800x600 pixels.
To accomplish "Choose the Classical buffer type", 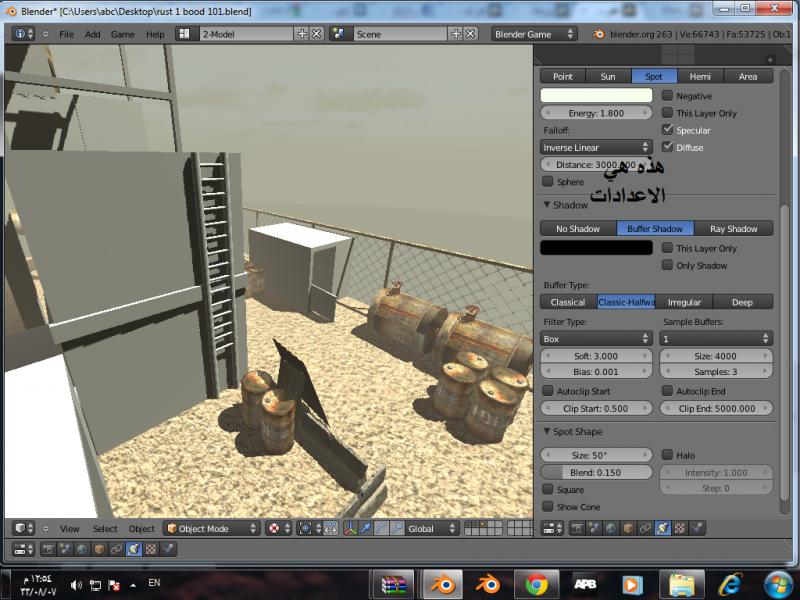I will click(568, 302).
